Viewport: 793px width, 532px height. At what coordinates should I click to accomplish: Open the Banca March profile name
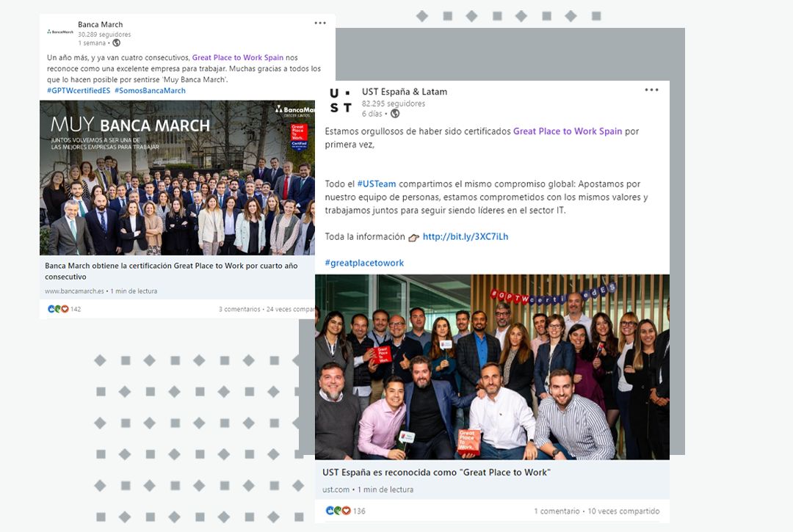tap(100, 24)
